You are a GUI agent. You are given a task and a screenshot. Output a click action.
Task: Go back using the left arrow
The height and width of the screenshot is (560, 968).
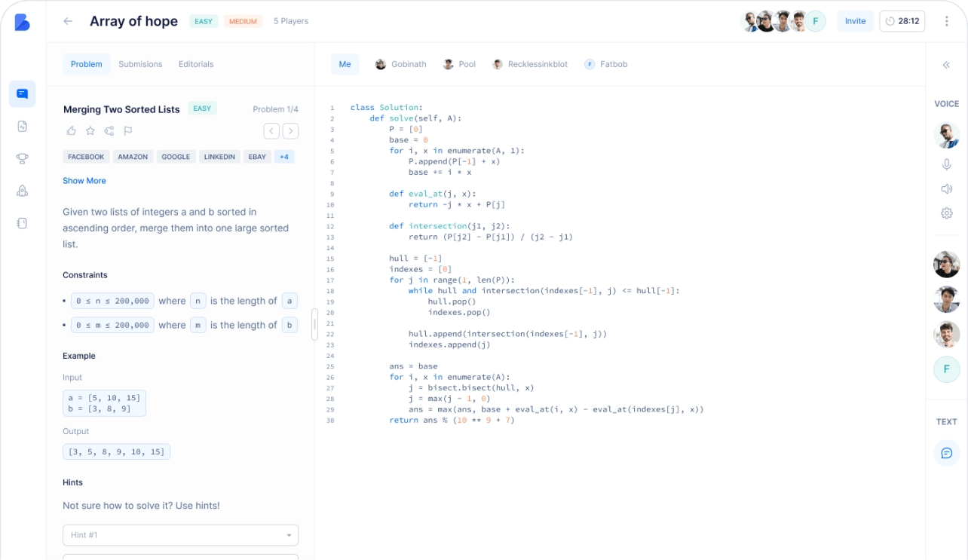[68, 21]
